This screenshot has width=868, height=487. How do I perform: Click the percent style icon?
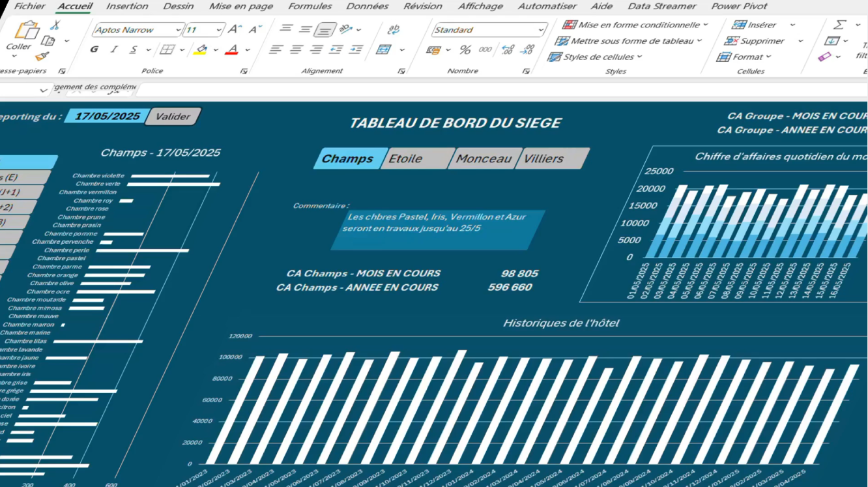click(x=465, y=50)
